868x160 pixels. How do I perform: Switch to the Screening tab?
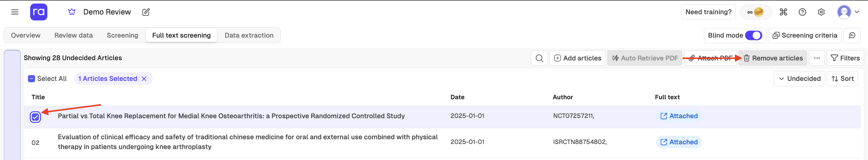click(x=122, y=36)
